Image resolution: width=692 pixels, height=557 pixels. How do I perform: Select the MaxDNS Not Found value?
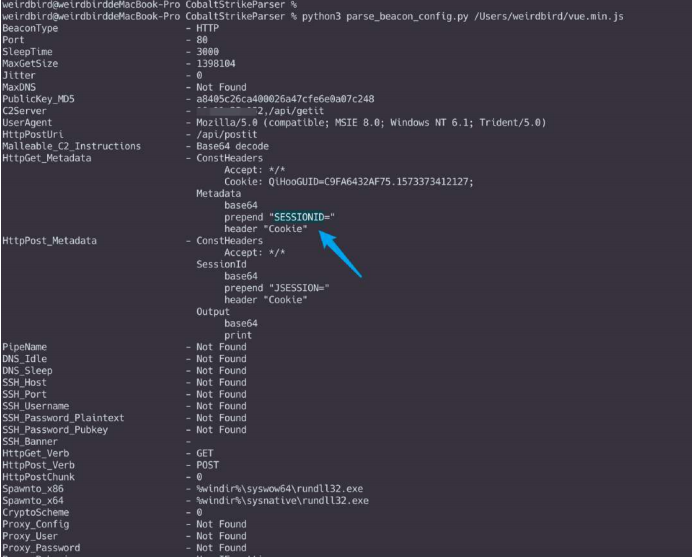point(222,87)
